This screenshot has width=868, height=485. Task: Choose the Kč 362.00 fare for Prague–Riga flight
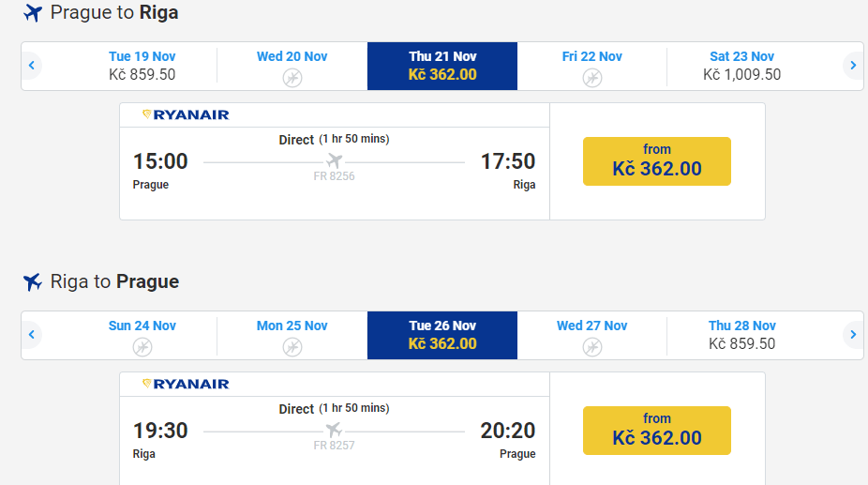click(656, 161)
